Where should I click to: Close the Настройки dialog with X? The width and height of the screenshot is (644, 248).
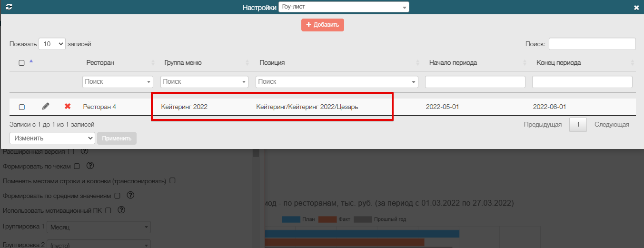[x=636, y=8]
